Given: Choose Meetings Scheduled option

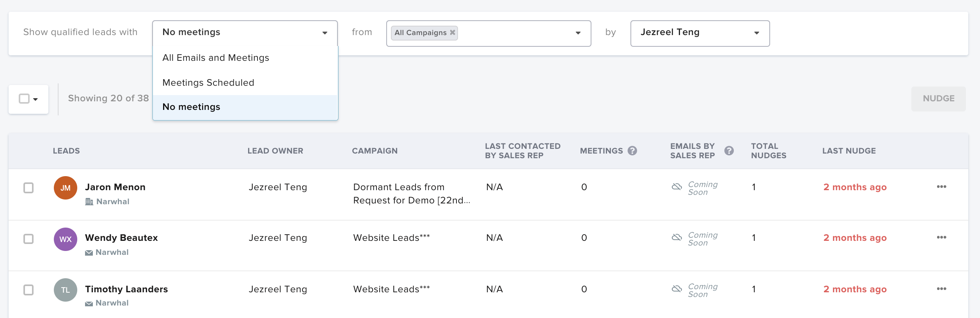Looking at the screenshot, I should pyautogui.click(x=245, y=83).
